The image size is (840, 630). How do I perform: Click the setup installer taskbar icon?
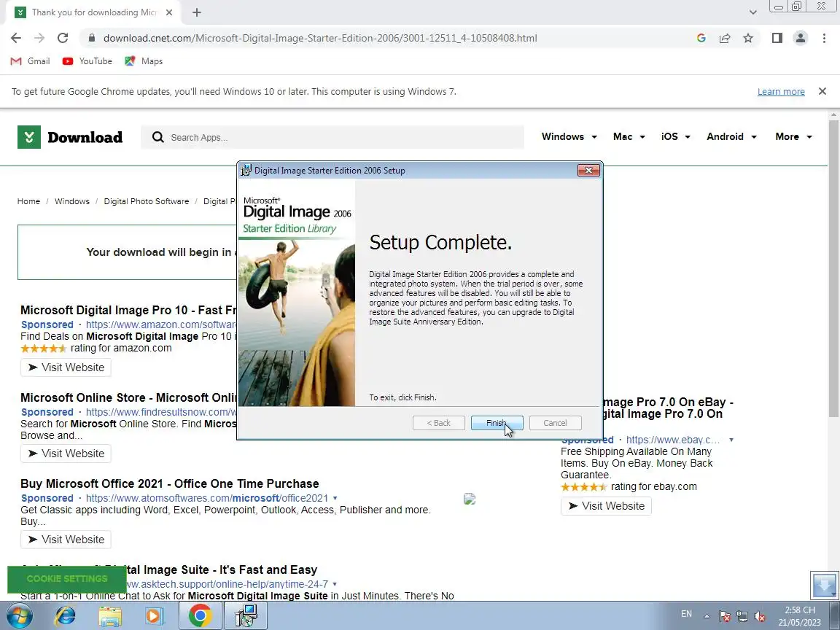click(246, 616)
